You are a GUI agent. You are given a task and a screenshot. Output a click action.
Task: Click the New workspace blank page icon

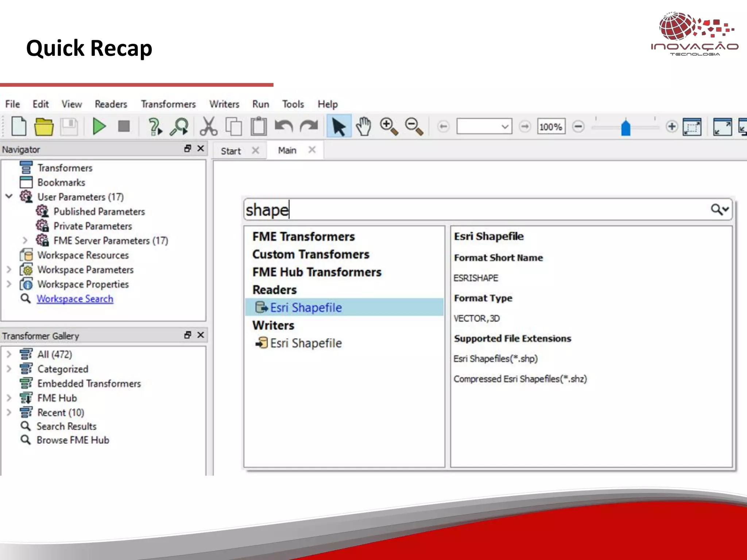(x=19, y=127)
